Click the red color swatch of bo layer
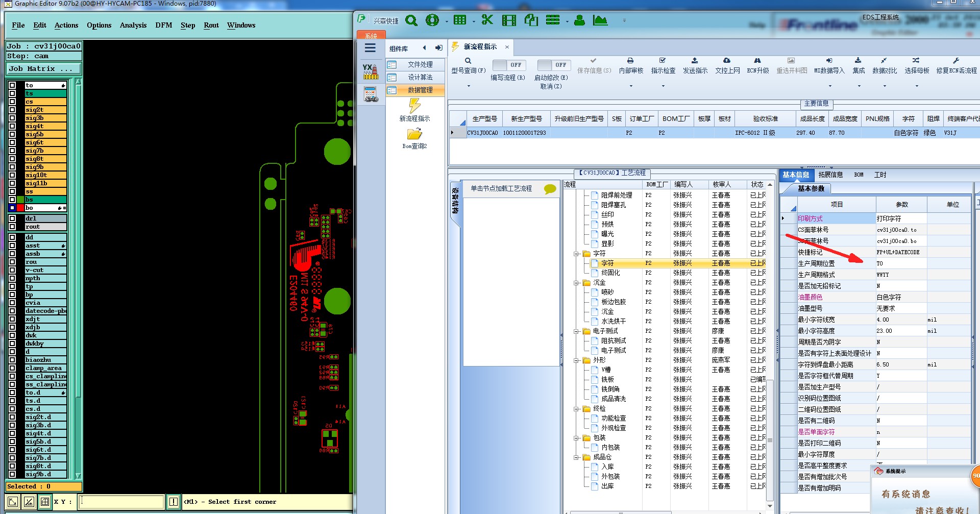The width and height of the screenshot is (980, 514). click(x=21, y=208)
